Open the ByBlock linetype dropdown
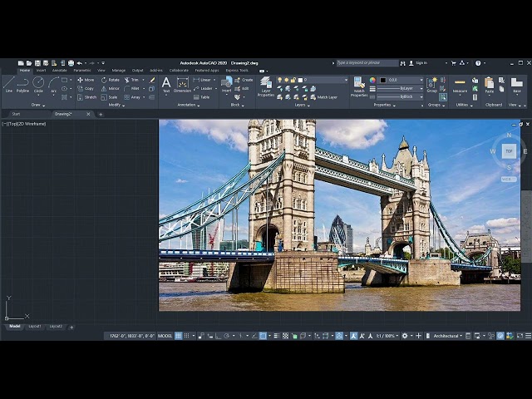Image resolution: width=532 pixels, height=399 pixels. [x=400, y=97]
